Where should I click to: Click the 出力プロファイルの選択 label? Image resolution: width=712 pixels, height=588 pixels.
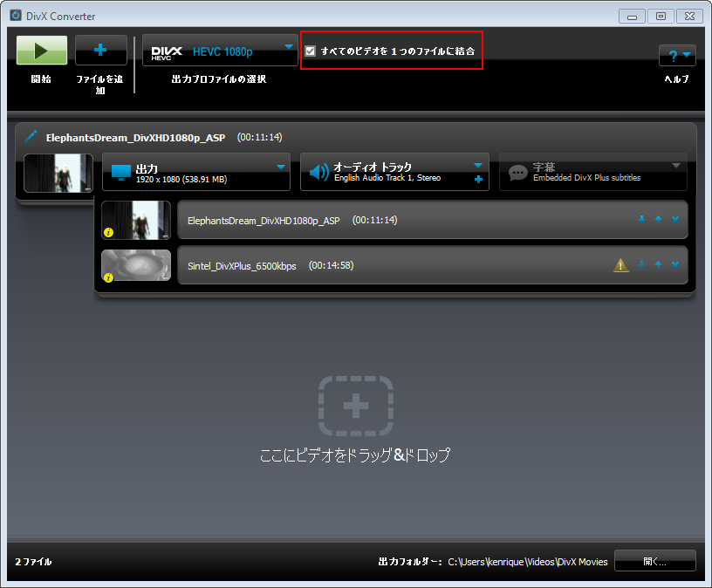click(219, 79)
